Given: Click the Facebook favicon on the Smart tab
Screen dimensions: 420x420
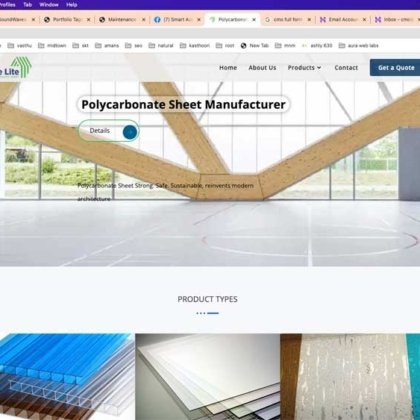Looking at the screenshot, I should coord(157,20).
